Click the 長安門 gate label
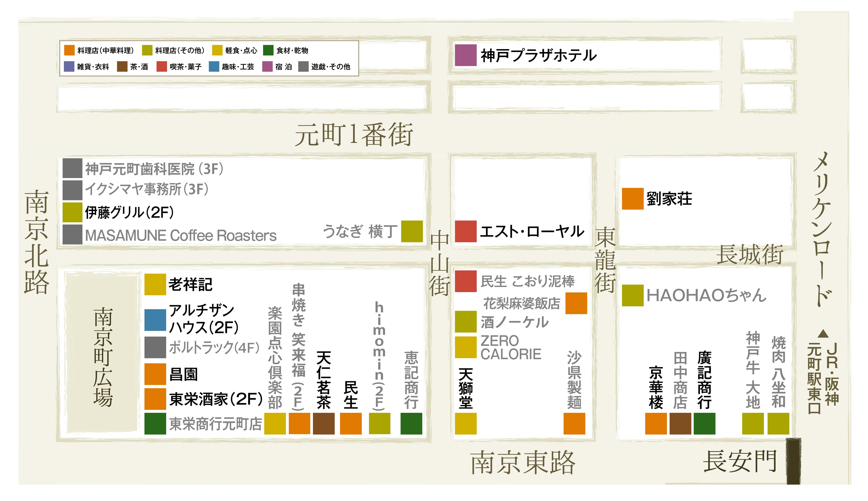Screen dimensions: 868x501 click(x=740, y=462)
